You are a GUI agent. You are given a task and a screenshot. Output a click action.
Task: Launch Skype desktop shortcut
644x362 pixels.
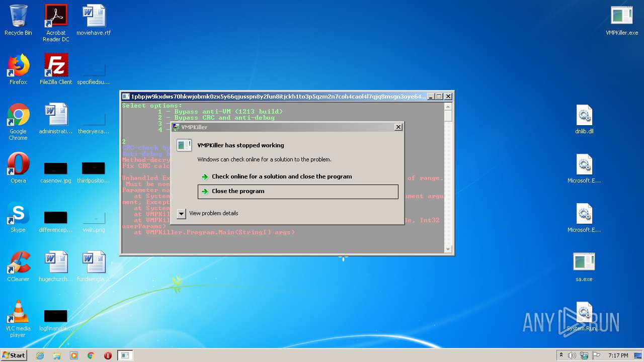coord(18,217)
